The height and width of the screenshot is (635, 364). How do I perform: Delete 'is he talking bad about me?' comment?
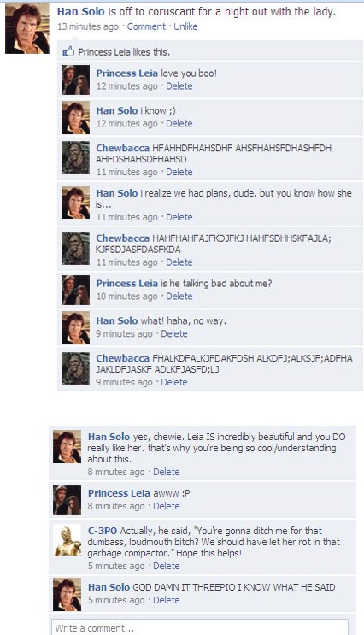click(179, 296)
